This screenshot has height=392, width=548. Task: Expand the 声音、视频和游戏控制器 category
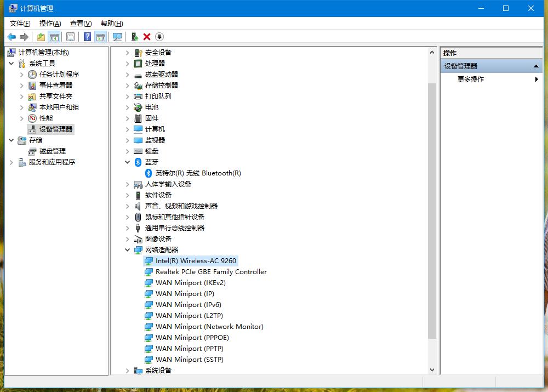click(x=128, y=206)
